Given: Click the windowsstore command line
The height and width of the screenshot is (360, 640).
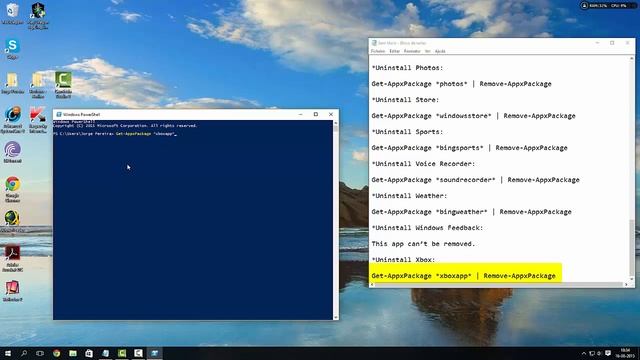Looking at the screenshot, I should coord(473,116).
